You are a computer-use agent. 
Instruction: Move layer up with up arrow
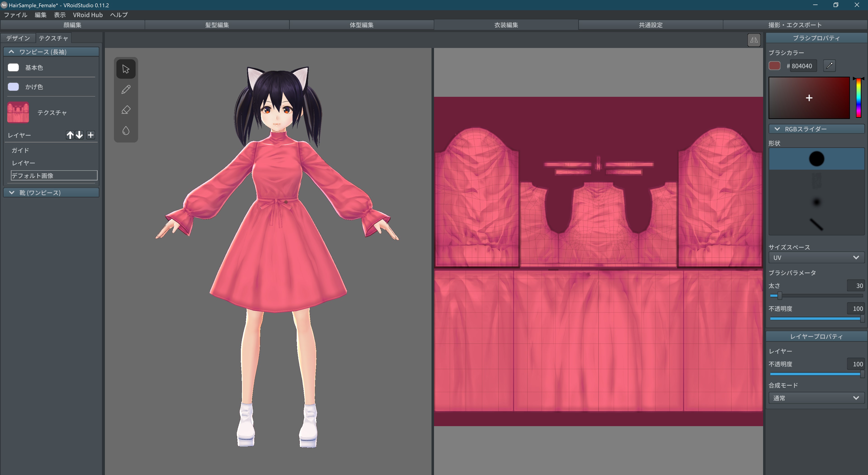[x=70, y=135]
